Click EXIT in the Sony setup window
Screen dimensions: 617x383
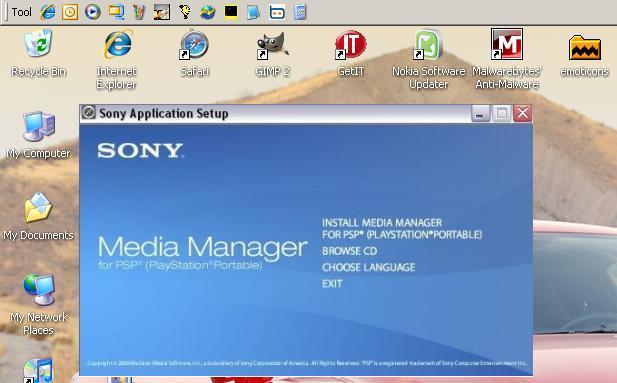click(x=332, y=283)
